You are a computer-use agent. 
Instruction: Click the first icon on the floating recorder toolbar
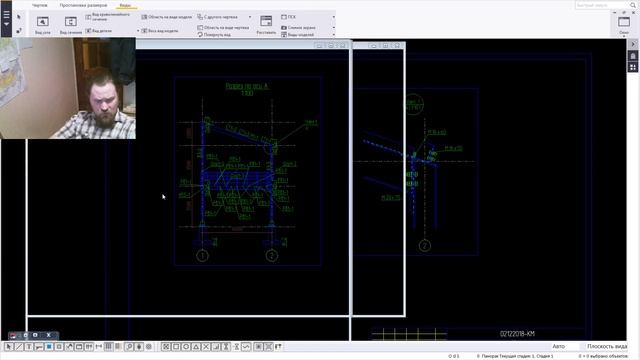point(13,335)
